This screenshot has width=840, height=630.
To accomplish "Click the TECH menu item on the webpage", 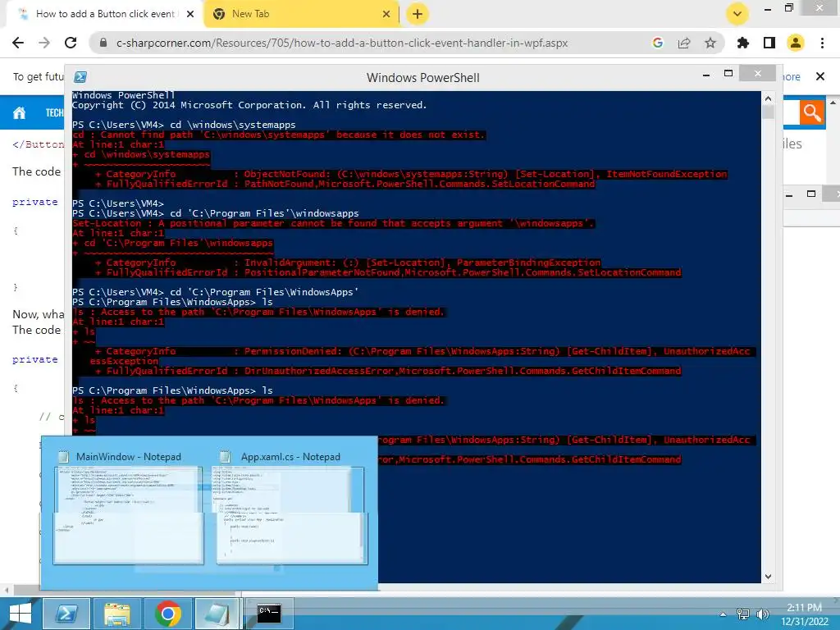I will point(54,112).
